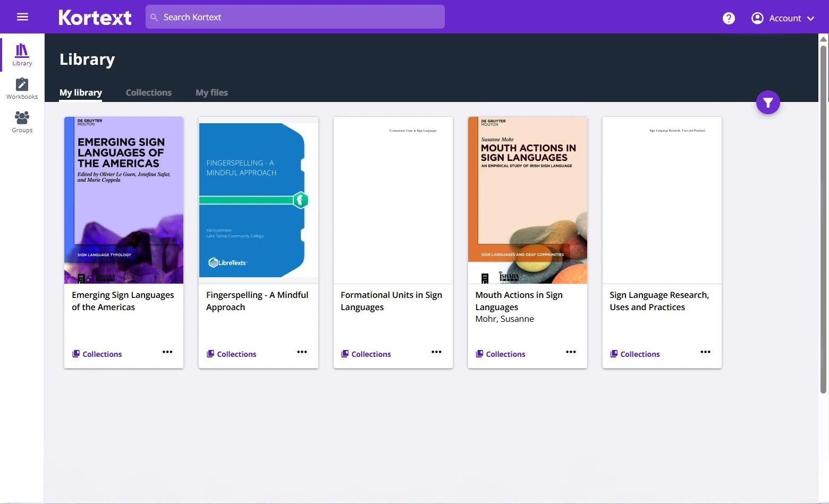
Task: Open more options for Emerging Sign Languages book
Action: (167, 352)
